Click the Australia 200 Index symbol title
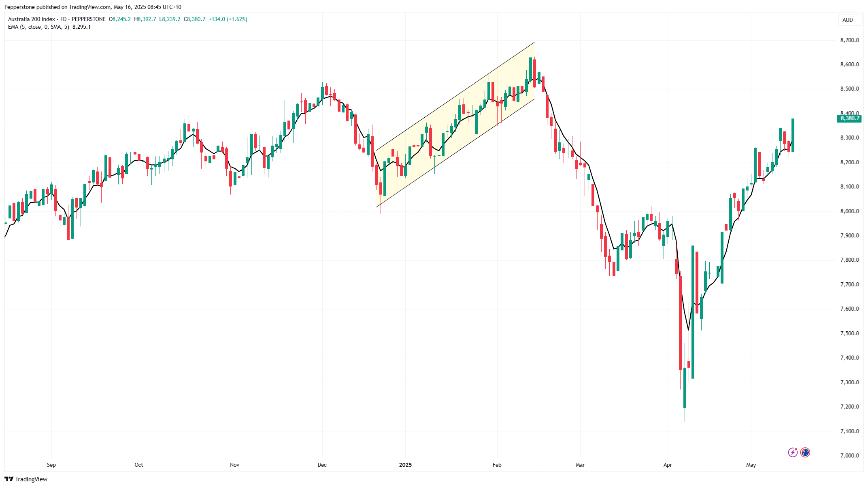This screenshot has width=868, height=487. click(x=32, y=19)
